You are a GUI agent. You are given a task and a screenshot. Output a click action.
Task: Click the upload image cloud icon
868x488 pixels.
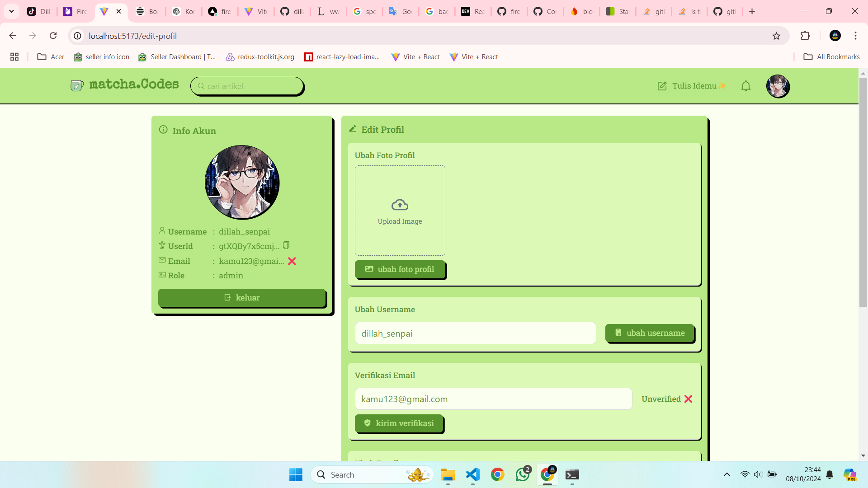coord(399,204)
